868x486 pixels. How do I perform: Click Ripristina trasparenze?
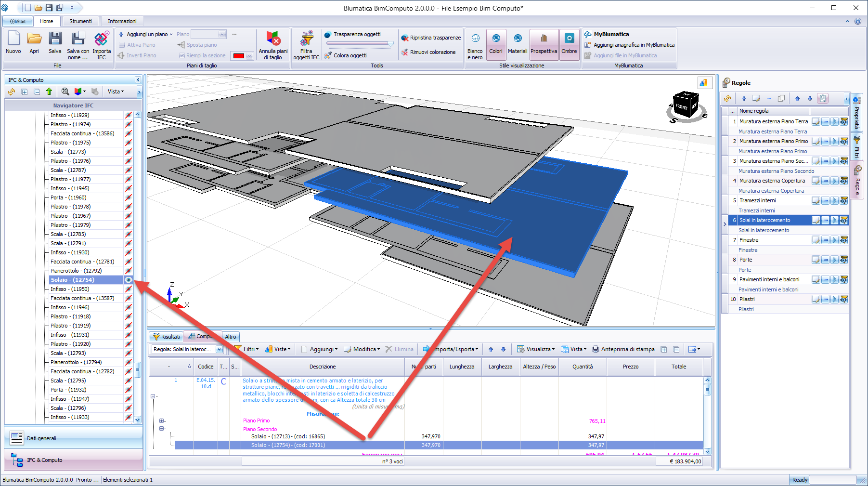pyautogui.click(x=430, y=38)
